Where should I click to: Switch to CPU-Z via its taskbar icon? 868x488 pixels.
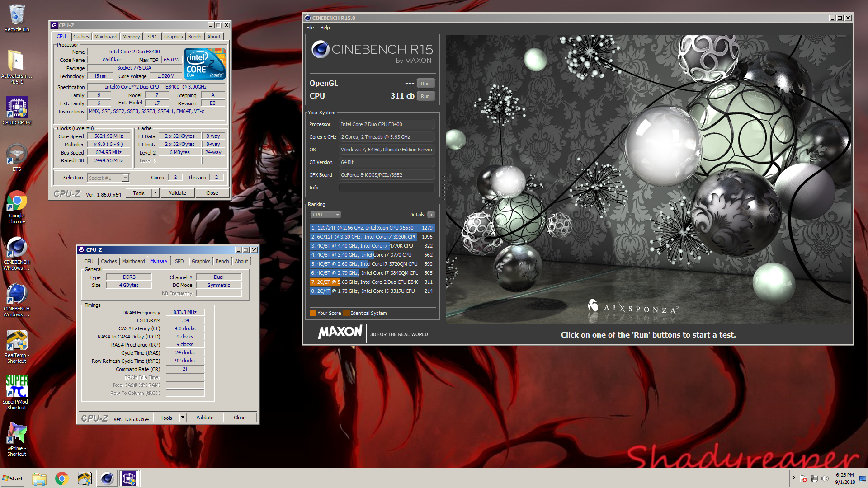pyautogui.click(x=129, y=479)
